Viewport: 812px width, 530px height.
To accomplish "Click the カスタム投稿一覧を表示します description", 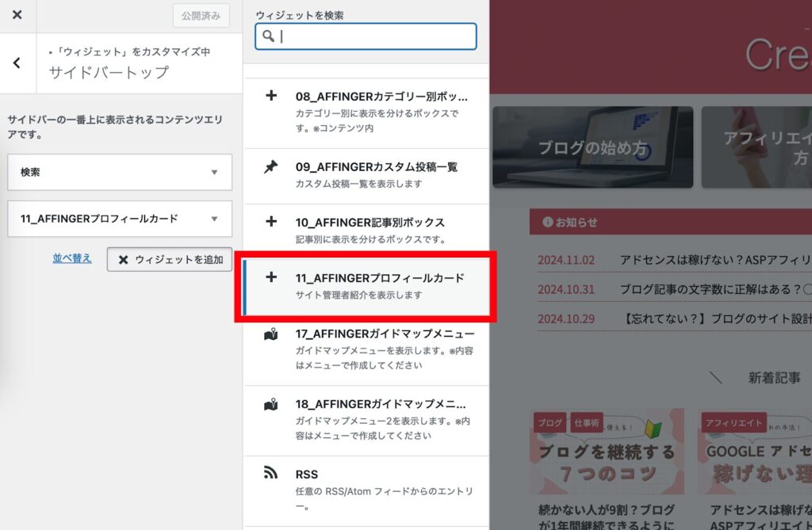I will pos(359,184).
